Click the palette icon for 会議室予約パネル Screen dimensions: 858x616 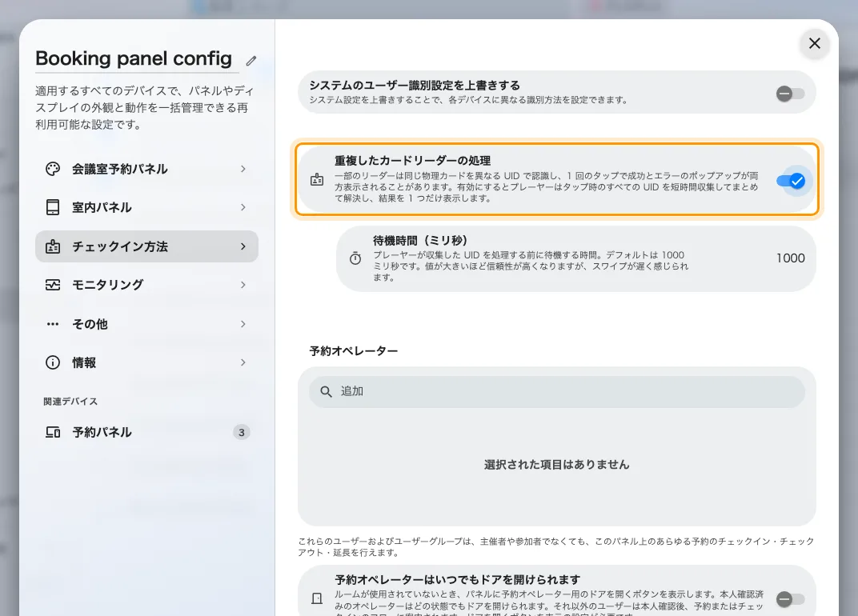coord(53,169)
